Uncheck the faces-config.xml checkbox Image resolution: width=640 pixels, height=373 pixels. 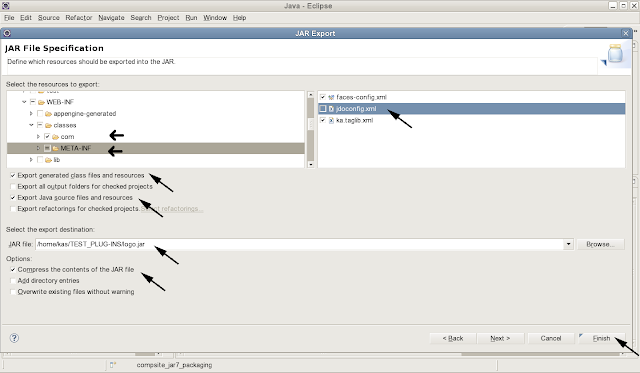[323, 97]
